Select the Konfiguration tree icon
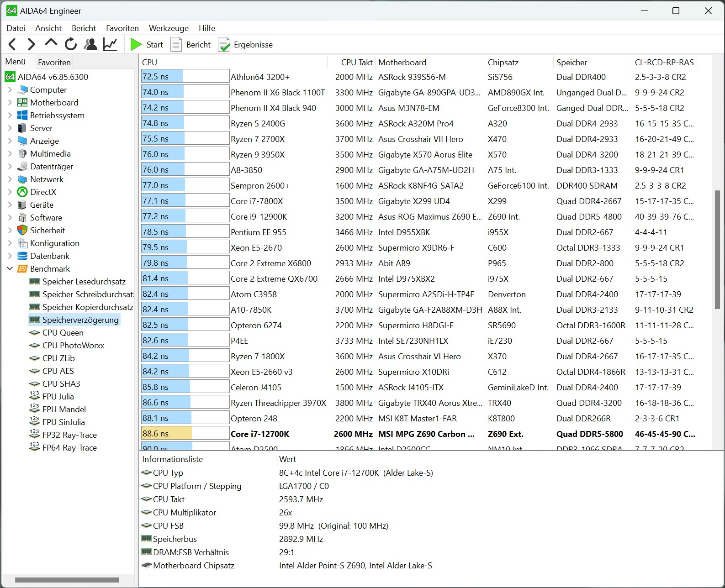The width and height of the screenshot is (725, 588). [x=22, y=243]
